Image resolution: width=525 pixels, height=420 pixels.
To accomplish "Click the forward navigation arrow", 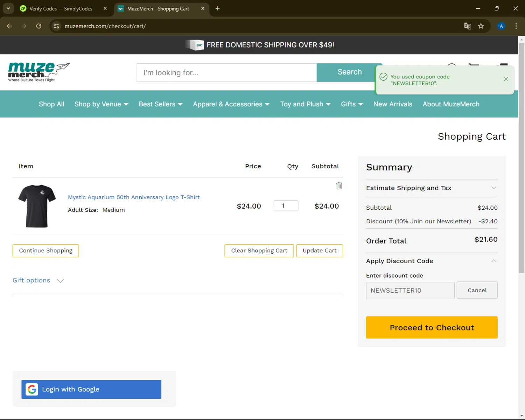I will (x=24, y=26).
